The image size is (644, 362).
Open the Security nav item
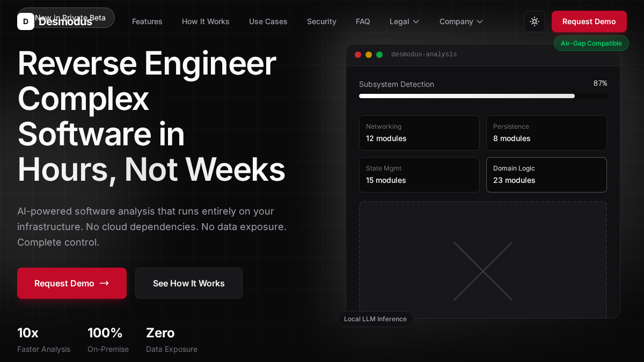321,21
